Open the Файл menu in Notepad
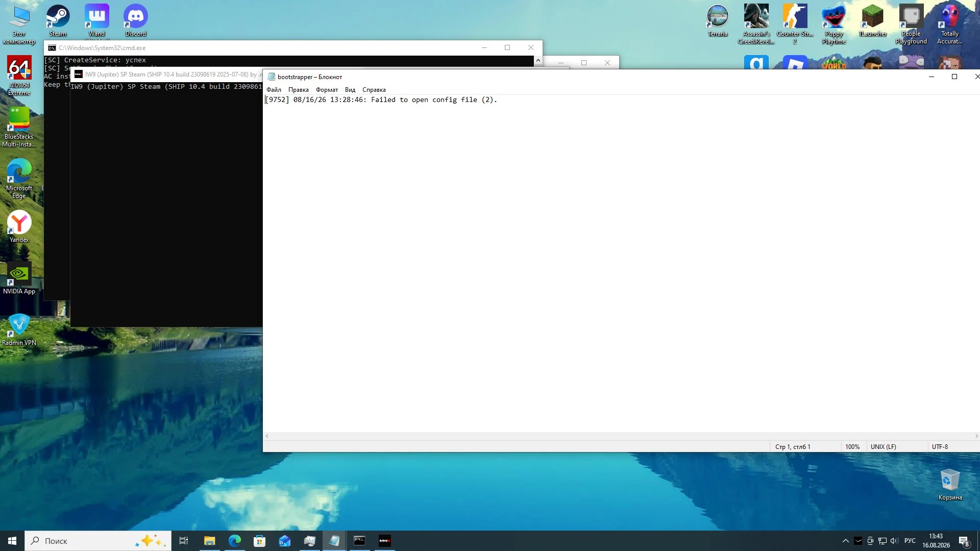 (x=274, y=90)
